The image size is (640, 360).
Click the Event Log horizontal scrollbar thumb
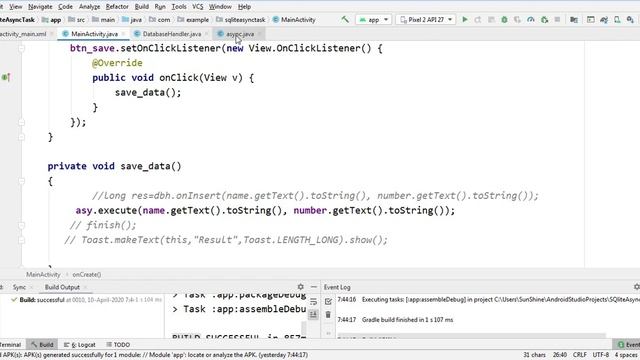[471, 336]
